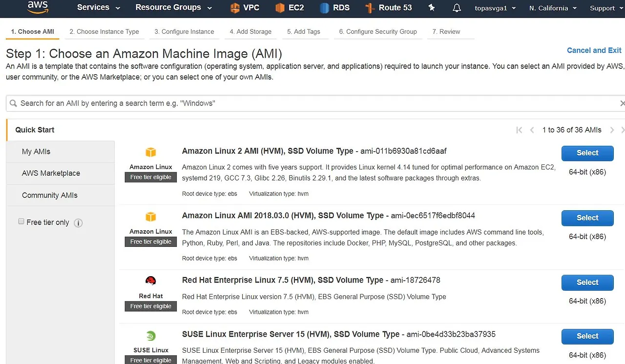
Task: Click the pin shortcuts icon
Action: [431, 8]
